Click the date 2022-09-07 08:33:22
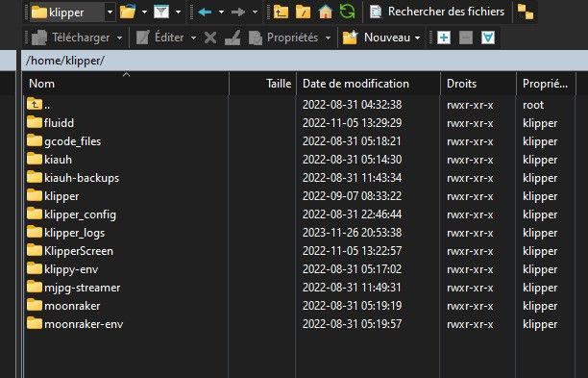588x378 pixels. pos(352,196)
